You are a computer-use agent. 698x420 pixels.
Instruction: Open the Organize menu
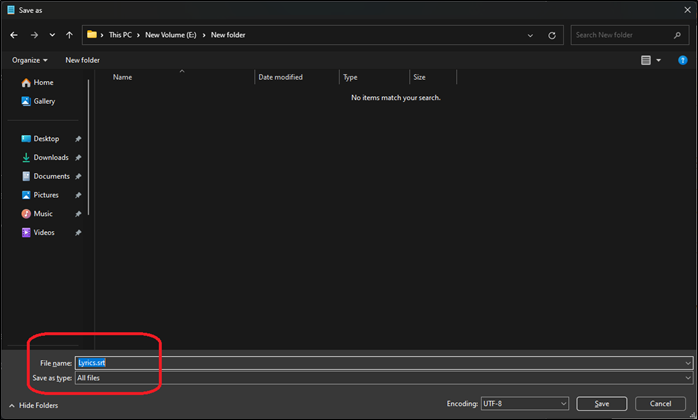[30, 60]
